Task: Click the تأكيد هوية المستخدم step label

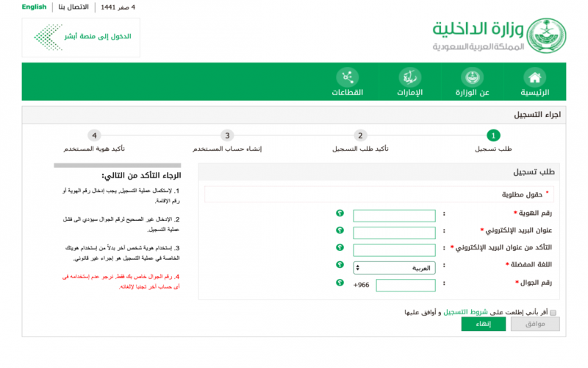Action: click(94, 149)
